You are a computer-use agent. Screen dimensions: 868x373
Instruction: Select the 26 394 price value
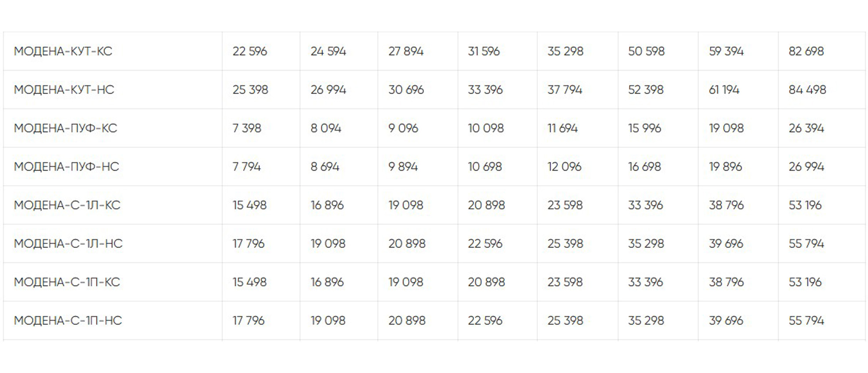point(806,128)
